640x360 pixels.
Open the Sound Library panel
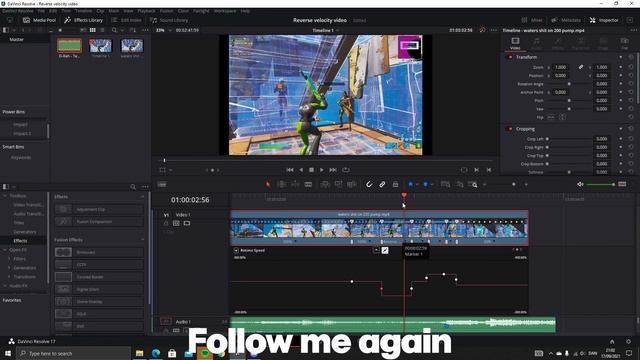pos(169,20)
